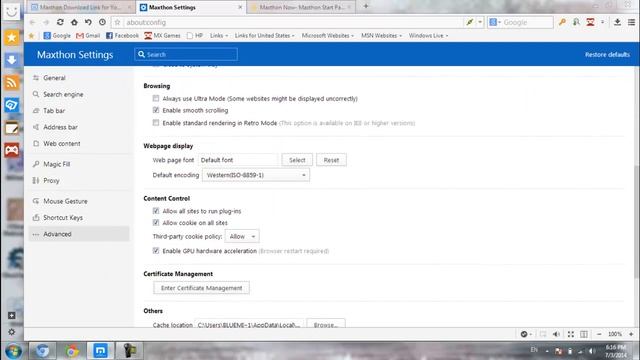Screen dimensions: 640x360
Task: Expand Microsoft Websites bookmarks folder
Action: pyautogui.click(x=328, y=36)
